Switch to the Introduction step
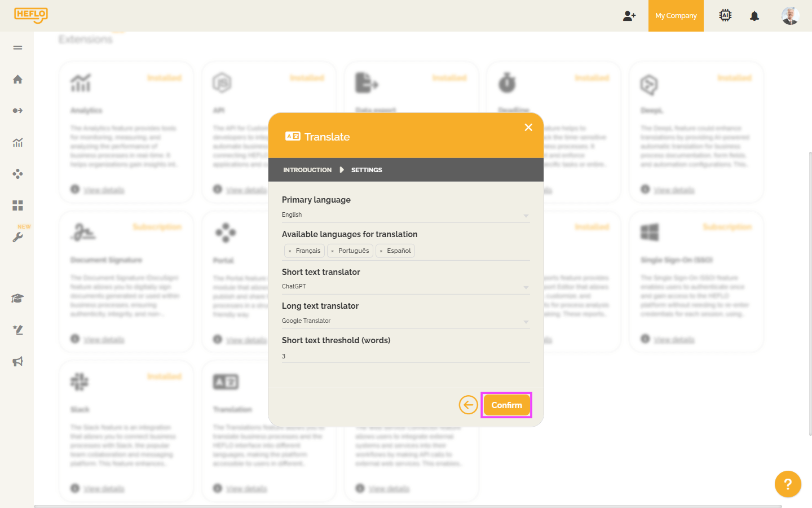Screen dimensions: 812x508 pyautogui.click(x=307, y=170)
